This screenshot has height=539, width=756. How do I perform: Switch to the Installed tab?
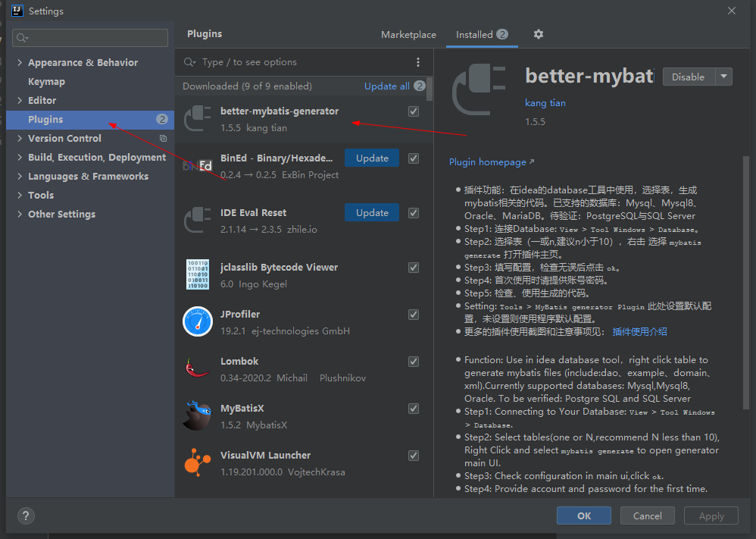click(482, 34)
